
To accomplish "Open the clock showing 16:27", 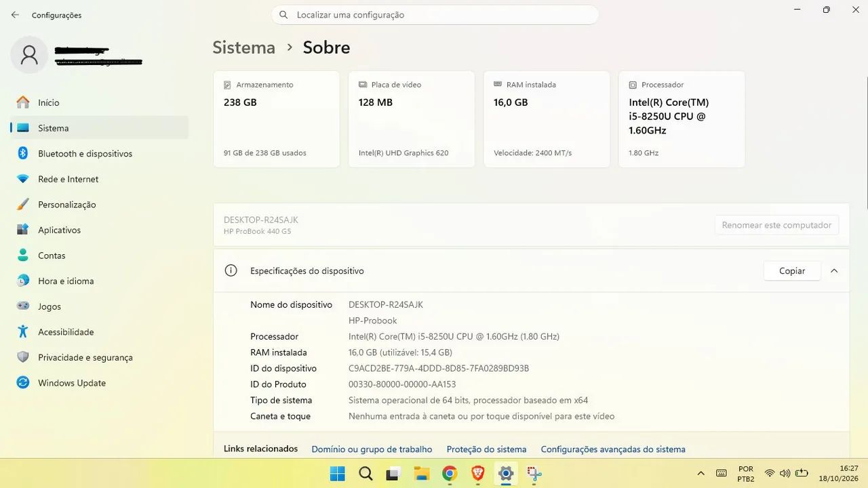I will [839, 473].
